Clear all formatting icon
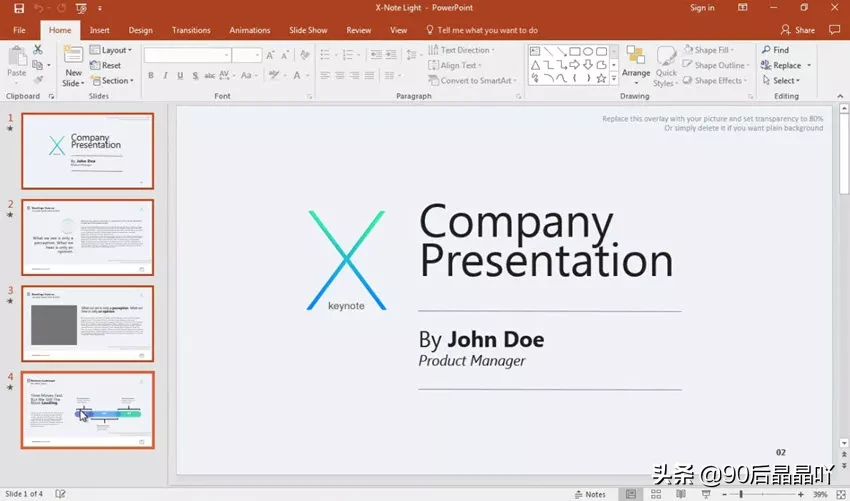 (305, 55)
